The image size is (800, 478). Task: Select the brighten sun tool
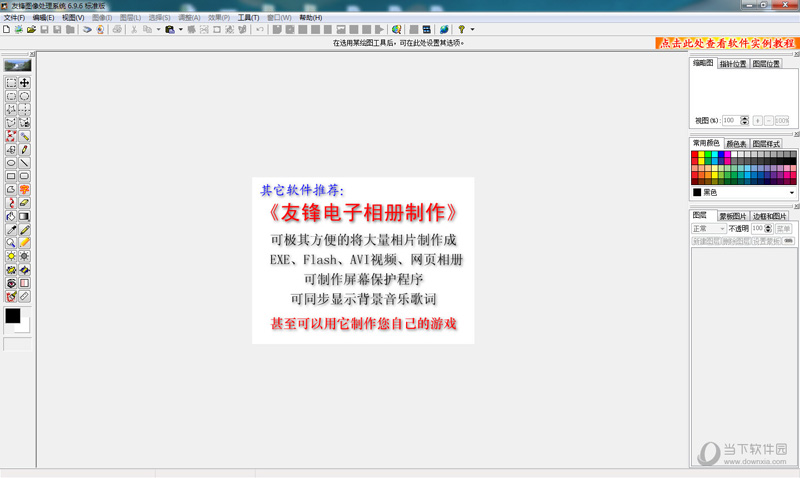click(x=11, y=256)
